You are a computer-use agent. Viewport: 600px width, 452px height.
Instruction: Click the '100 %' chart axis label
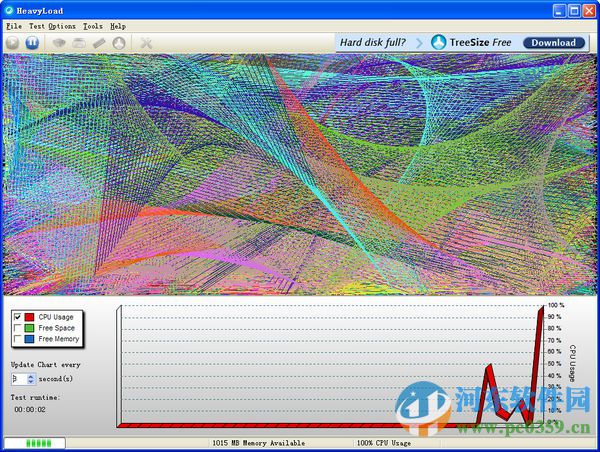pos(556,305)
